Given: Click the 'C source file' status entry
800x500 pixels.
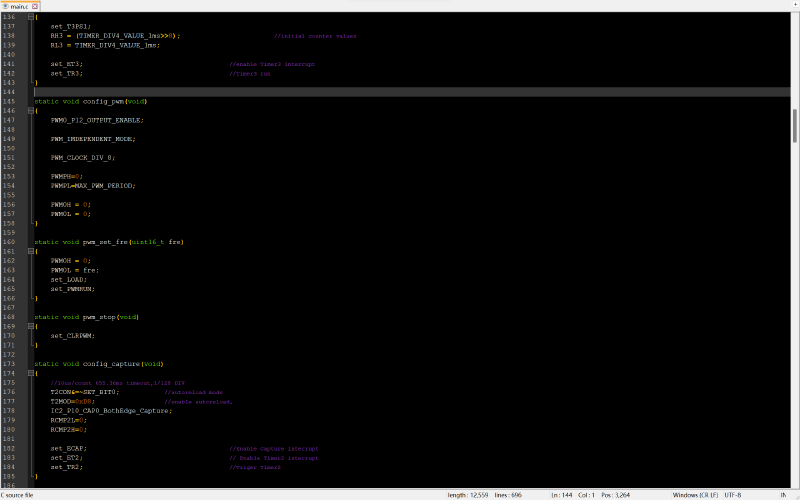Looking at the screenshot, I should click(17, 495).
